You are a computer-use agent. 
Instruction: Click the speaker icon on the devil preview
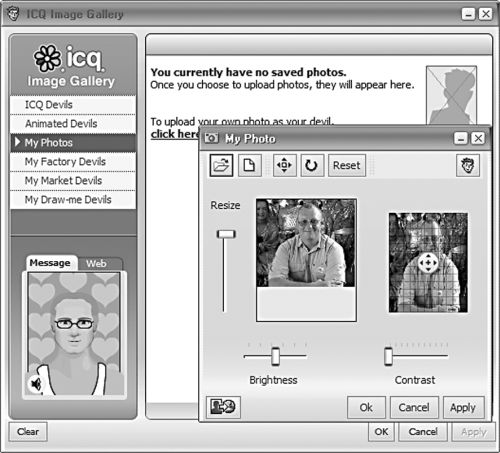coord(35,384)
